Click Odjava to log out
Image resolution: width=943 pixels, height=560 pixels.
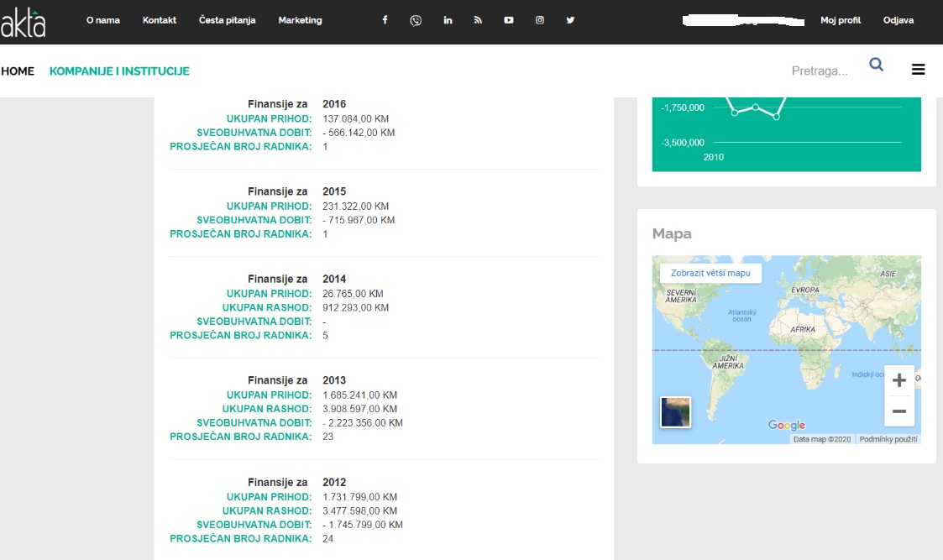coord(898,20)
